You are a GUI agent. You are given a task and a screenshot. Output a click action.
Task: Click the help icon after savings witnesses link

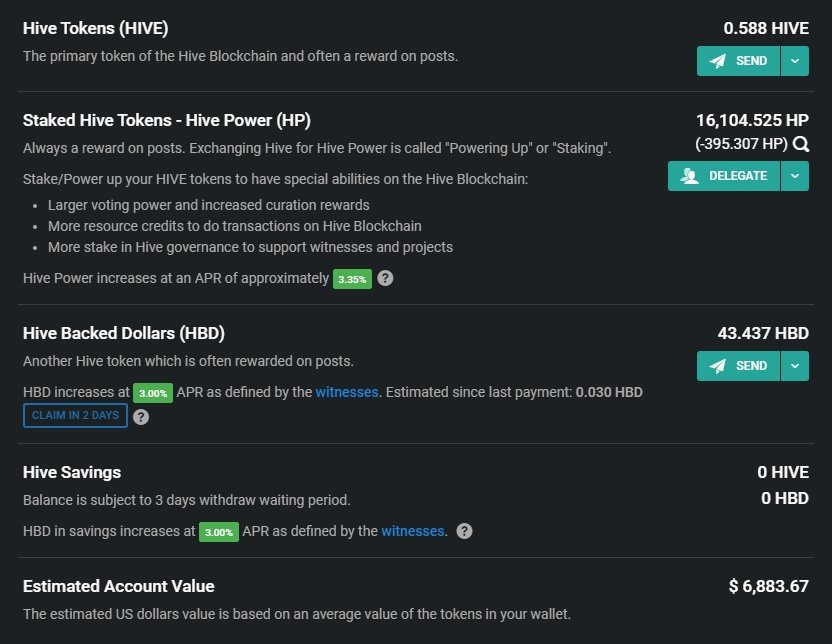coord(464,531)
